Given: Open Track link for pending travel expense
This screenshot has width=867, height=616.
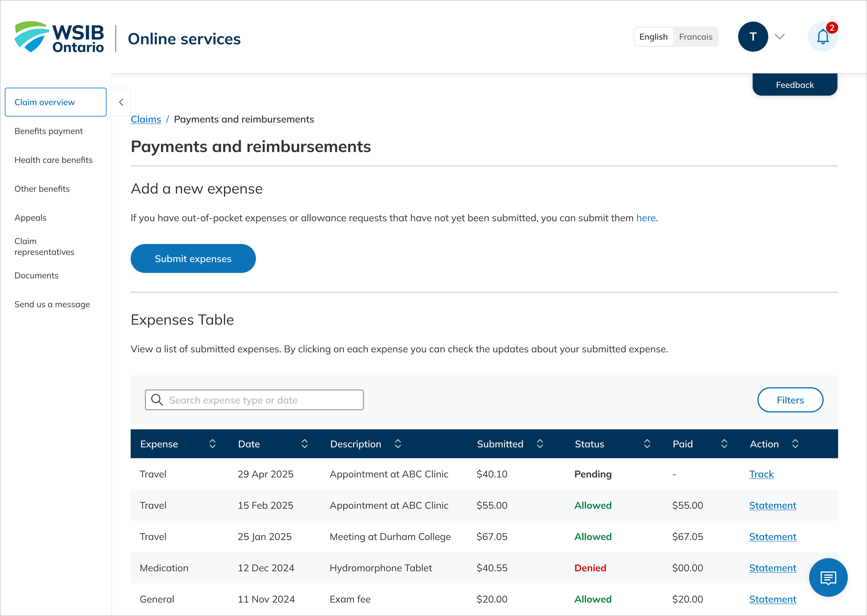Looking at the screenshot, I should pos(761,474).
